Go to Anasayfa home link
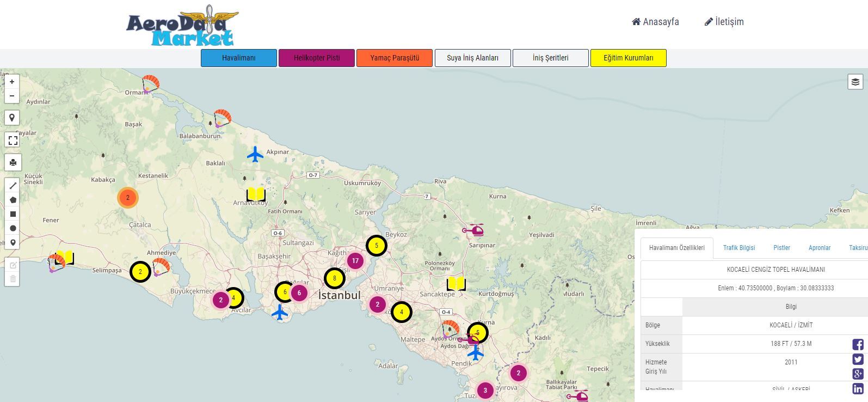The height and width of the screenshot is (402, 868). pyautogui.click(x=655, y=22)
